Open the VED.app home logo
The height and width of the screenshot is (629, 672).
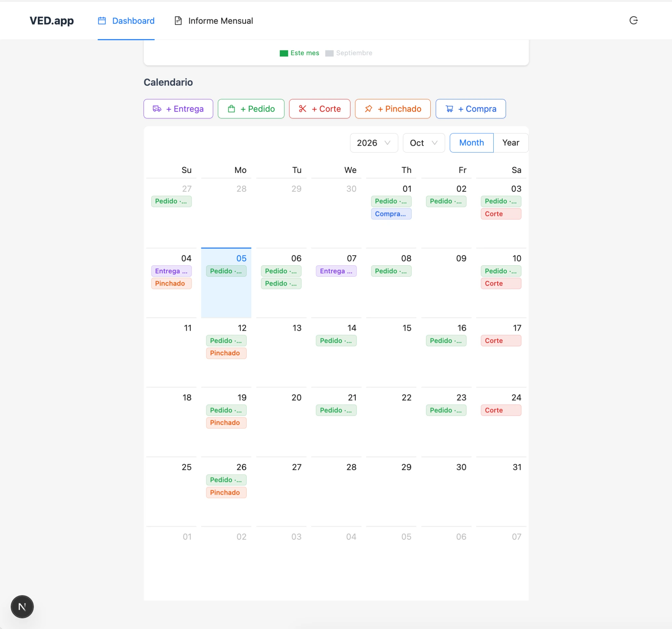click(52, 21)
